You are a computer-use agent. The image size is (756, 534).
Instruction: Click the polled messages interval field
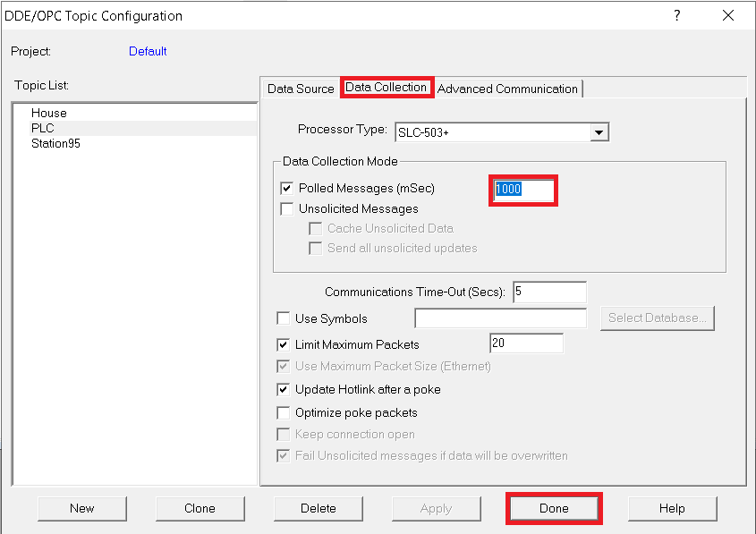point(523,190)
